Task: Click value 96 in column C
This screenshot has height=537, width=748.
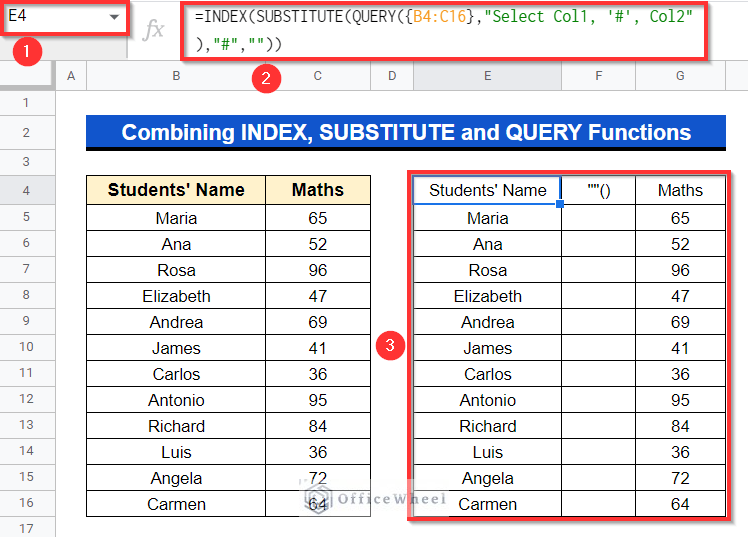Action: [318, 270]
